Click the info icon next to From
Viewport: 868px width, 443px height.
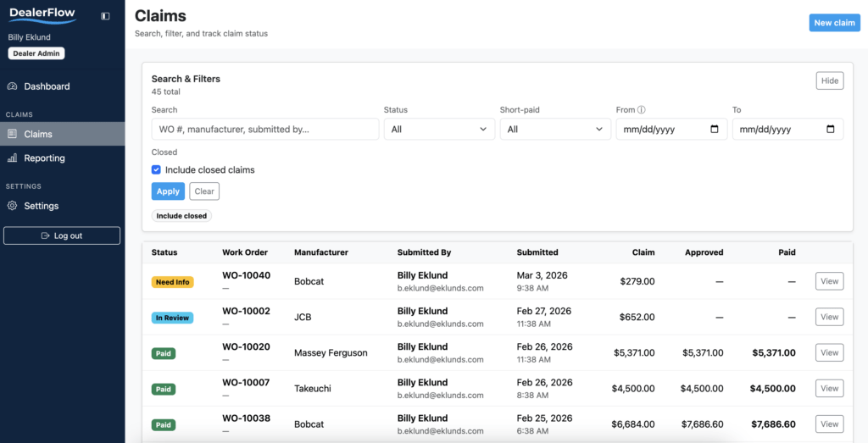coord(642,110)
